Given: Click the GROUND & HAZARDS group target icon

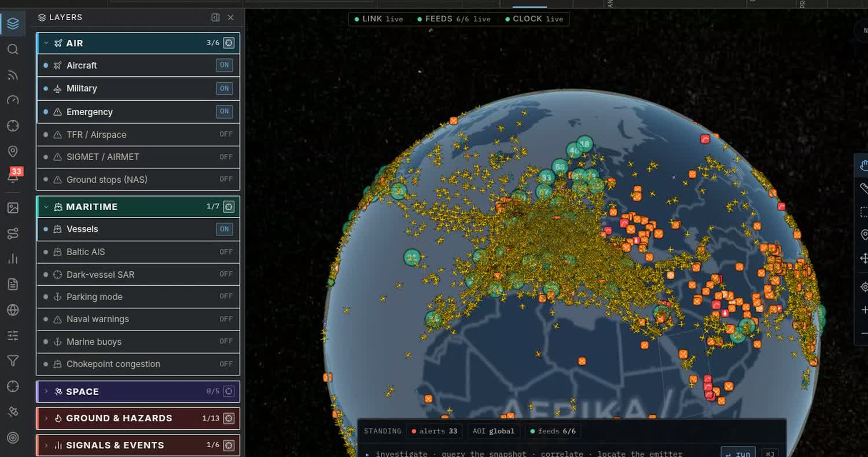Looking at the screenshot, I should (229, 418).
